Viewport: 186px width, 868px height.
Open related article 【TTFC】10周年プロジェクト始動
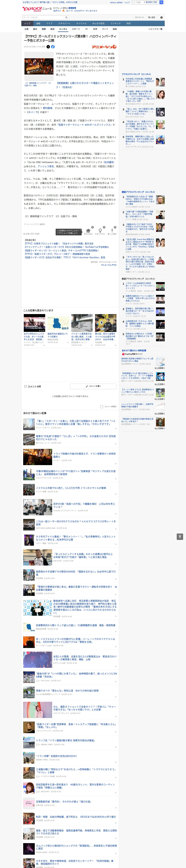58,243
